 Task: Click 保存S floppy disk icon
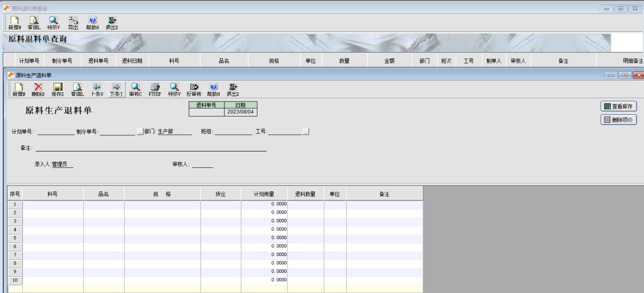58,90
